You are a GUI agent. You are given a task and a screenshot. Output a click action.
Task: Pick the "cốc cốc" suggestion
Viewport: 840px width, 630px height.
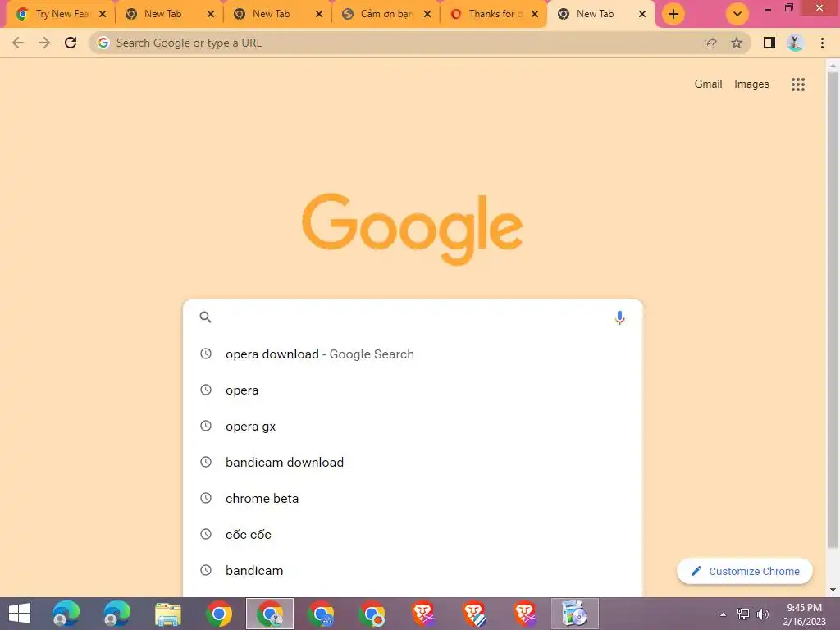pyautogui.click(x=413, y=534)
